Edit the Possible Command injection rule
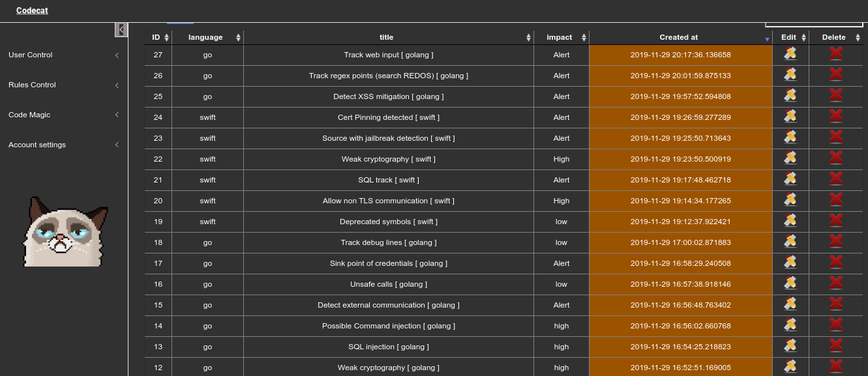 click(790, 326)
